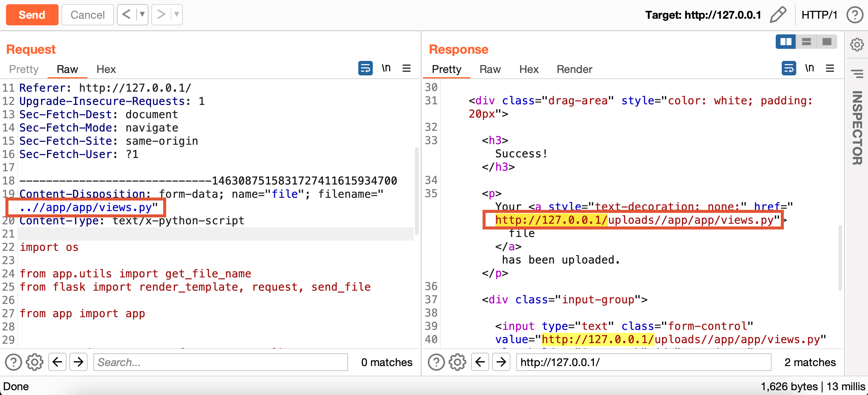This screenshot has height=395, width=868.
Task: Open Response search settings gear
Action: coord(457,362)
